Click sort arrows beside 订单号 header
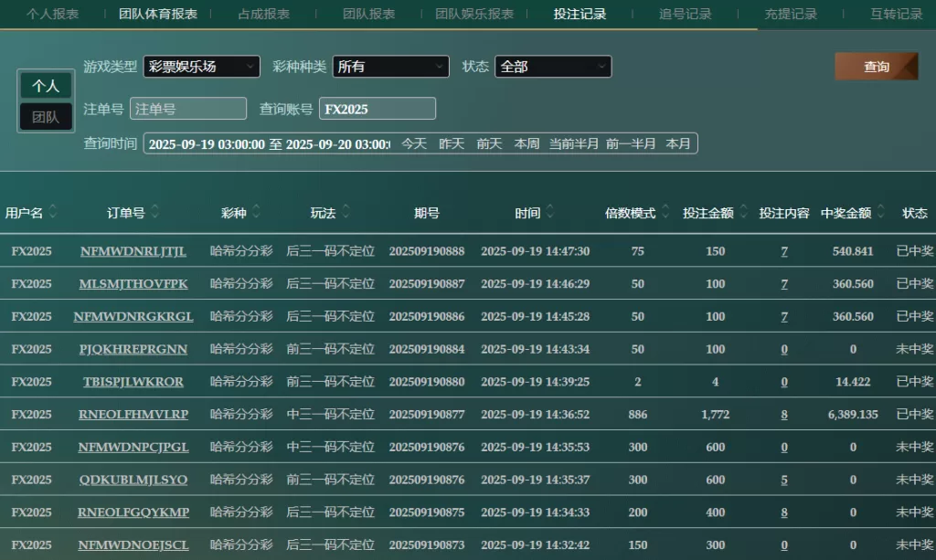The height and width of the screenshot is (560, 936). [x=155, y=213]
